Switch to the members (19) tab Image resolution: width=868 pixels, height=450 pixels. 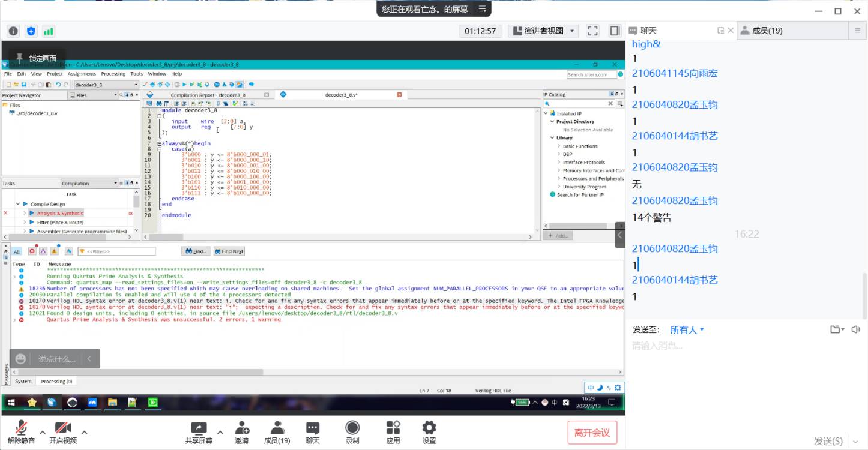coord(761,31)
